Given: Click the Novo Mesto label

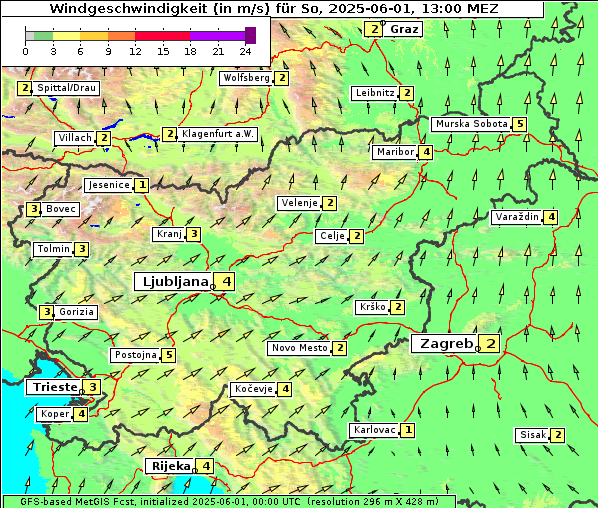Looking at the screenshot, I should [299, 348].
